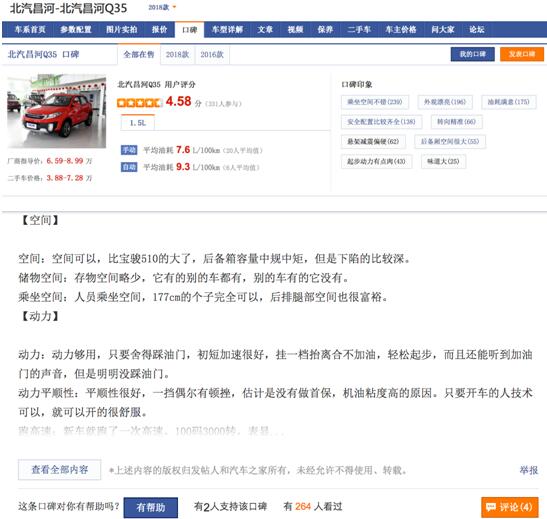Screen dimensions: 547x519
Task: Select the 全部在售 tab
Action: coord(138,54)
